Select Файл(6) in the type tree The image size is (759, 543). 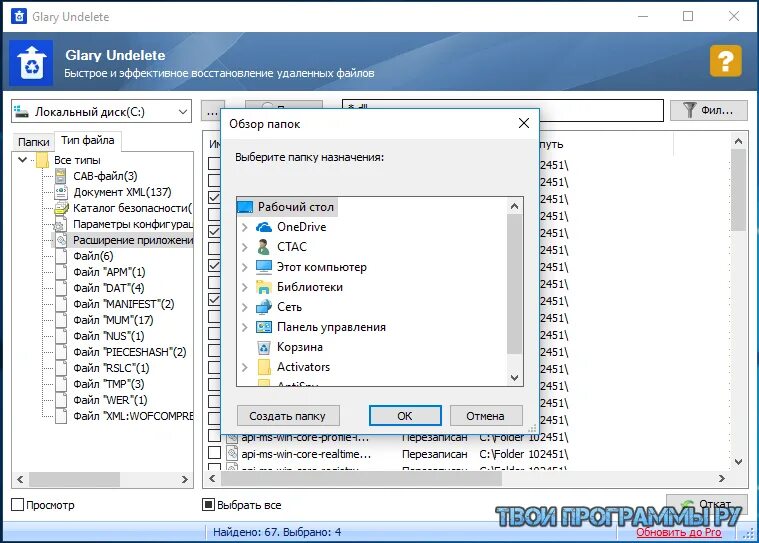coord(93,256)
